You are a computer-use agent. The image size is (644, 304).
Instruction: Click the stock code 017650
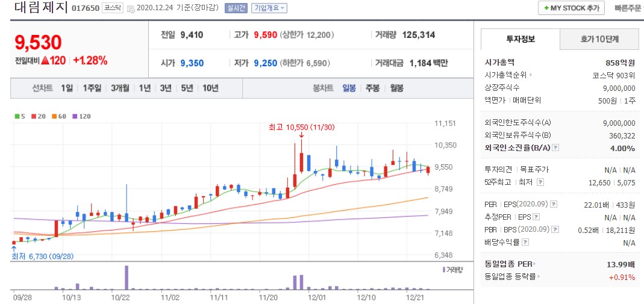tap(86, 8)
